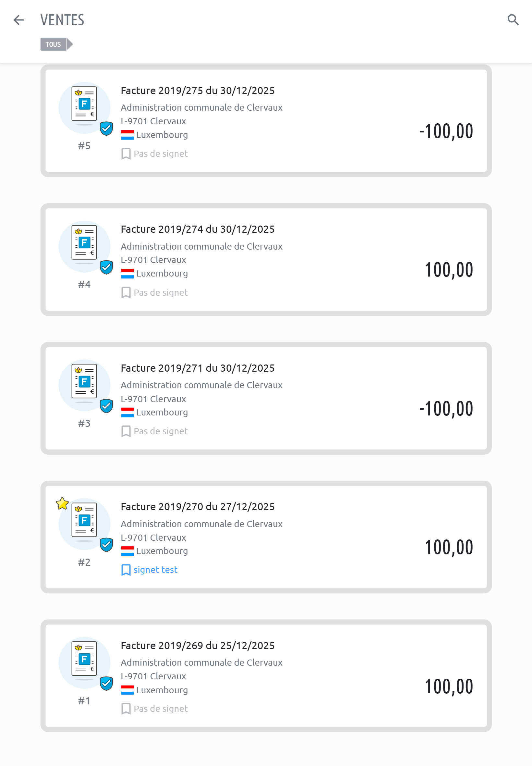Click the bookmark icon on Facture 2019/271
The height and width of the screenshot is (766, 532).
[x=126, y=431]
